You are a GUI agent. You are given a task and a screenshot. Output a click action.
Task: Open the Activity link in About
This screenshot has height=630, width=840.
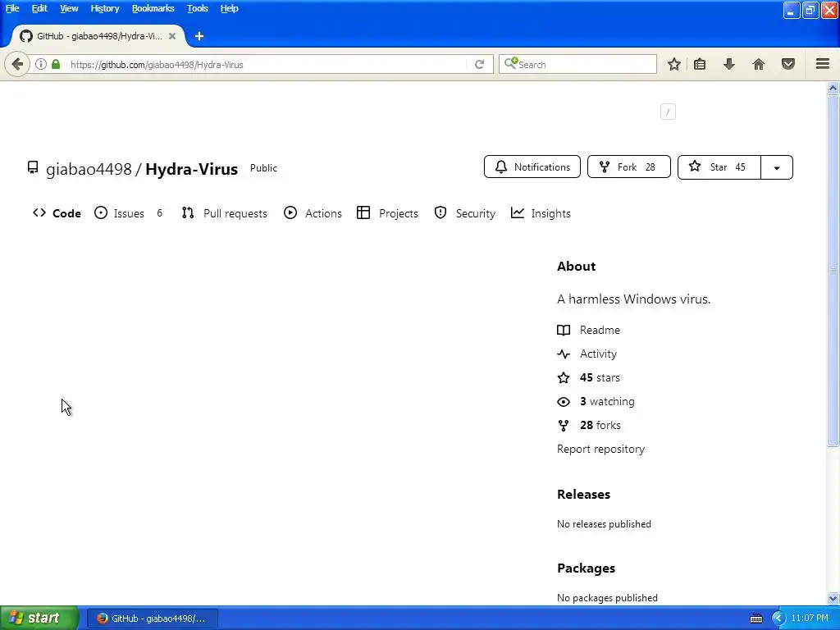point(587,354)
